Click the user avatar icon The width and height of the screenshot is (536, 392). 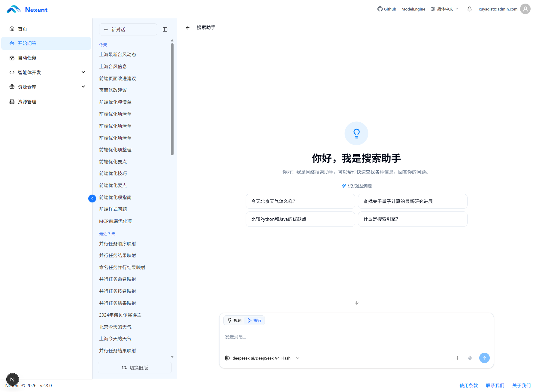(525, 9)
